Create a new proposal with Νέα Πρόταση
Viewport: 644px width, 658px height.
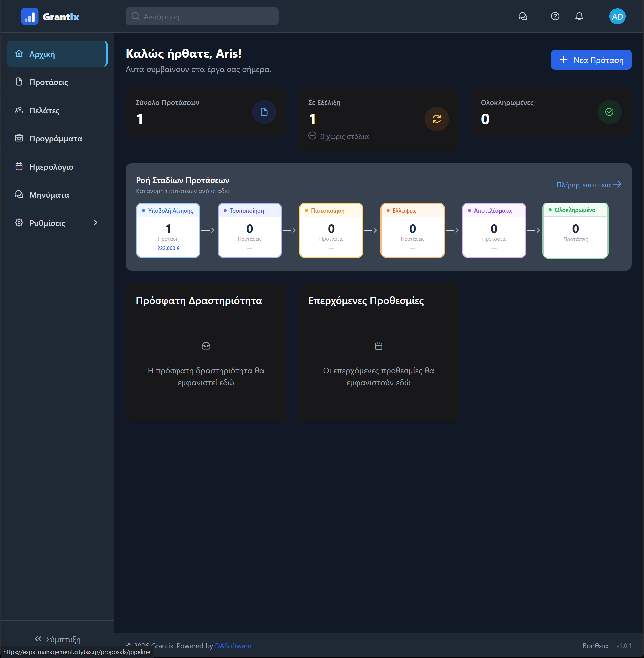click(x=591, y=60)
